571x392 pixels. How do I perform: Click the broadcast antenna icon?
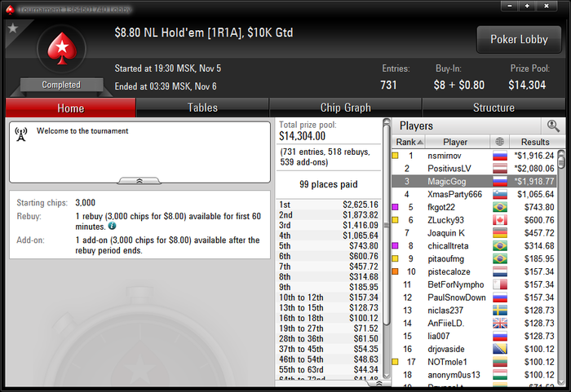click(21, 134)
